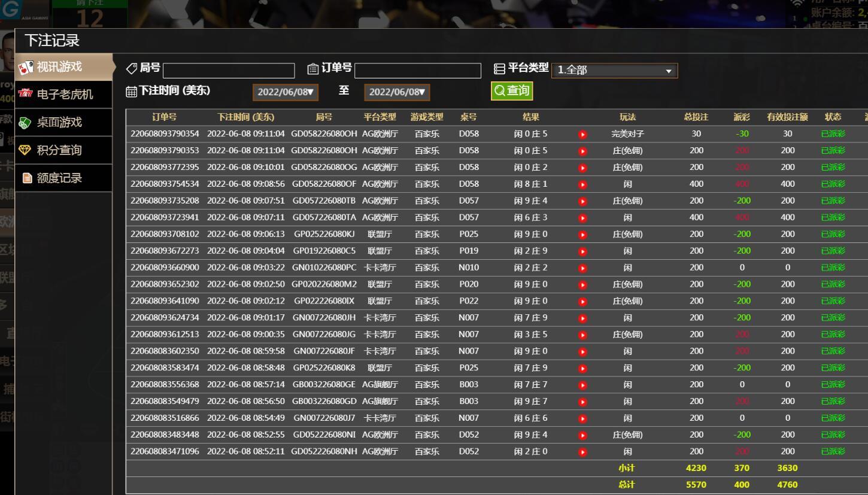868x495 pixels.
Task: Play replay for order 220608093772395
Action: click(x=582, y=168)
